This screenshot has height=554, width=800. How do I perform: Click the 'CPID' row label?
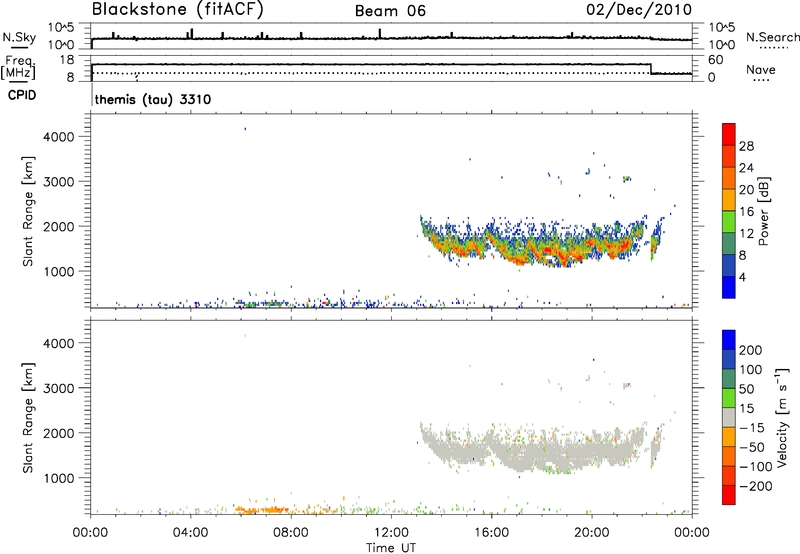click(22, 95)
